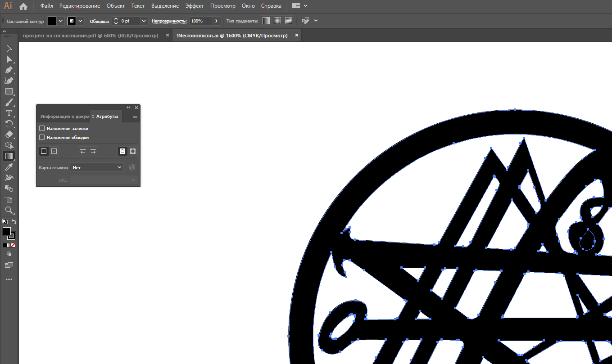This screenshot has width=612, height=364.
Task: Close the прогресс на согласование.pdf tab
Action: [x=168, y=36]
